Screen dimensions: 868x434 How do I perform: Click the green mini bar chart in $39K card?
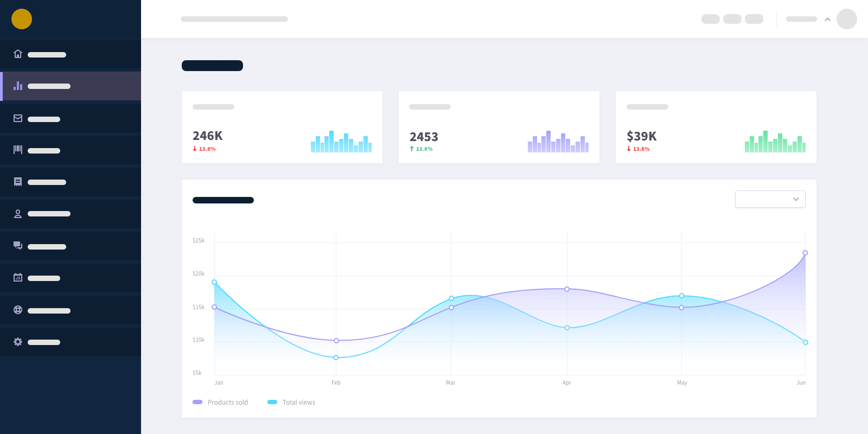(x=775, y=142)
